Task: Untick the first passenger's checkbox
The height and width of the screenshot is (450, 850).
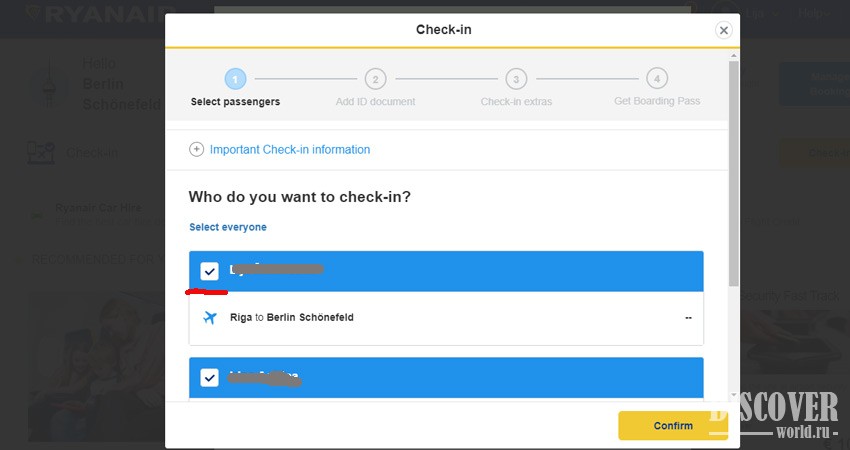Action: click(x=209, y=271)
